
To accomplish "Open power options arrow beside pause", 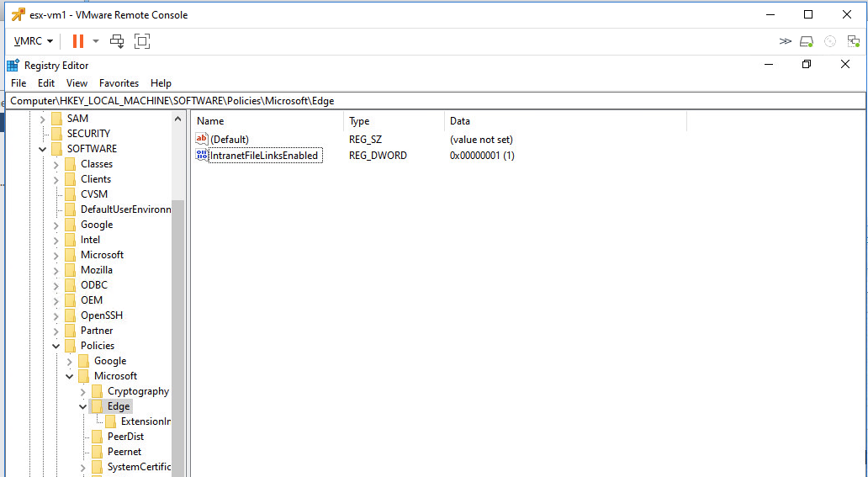I will click(x=96, y=41).
